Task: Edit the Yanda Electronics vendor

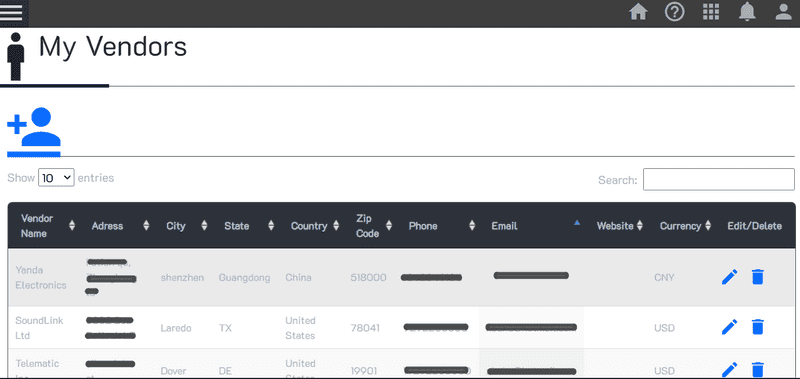Action: pos(730,277)
